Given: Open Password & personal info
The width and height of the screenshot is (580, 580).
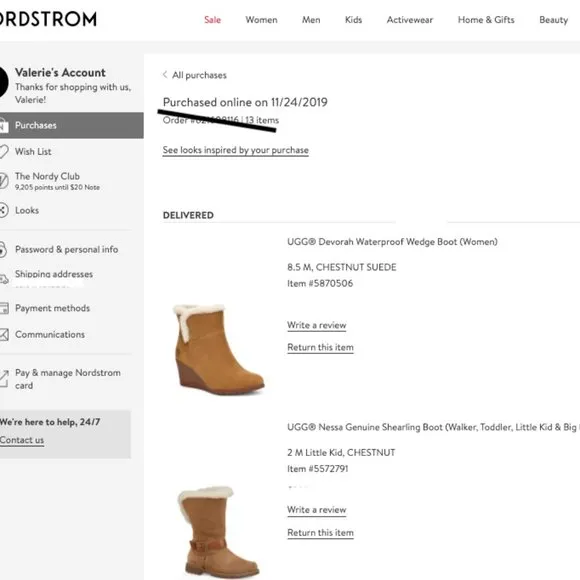Looking at the screenshot, I should coord(67,249).
